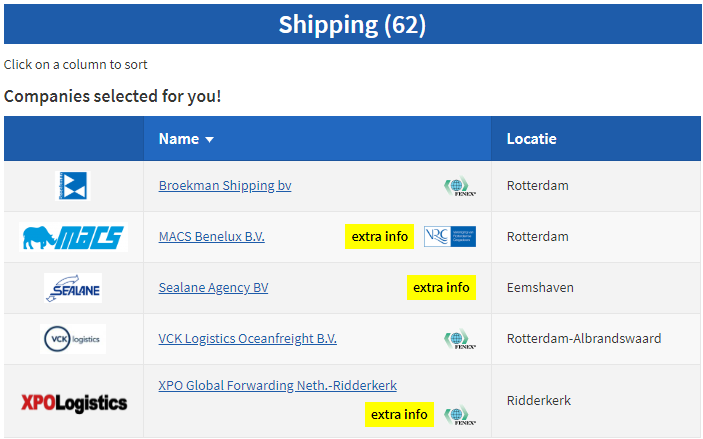Open the Sealane Agency BV link

pyautogui.click(x=213, y=287)
